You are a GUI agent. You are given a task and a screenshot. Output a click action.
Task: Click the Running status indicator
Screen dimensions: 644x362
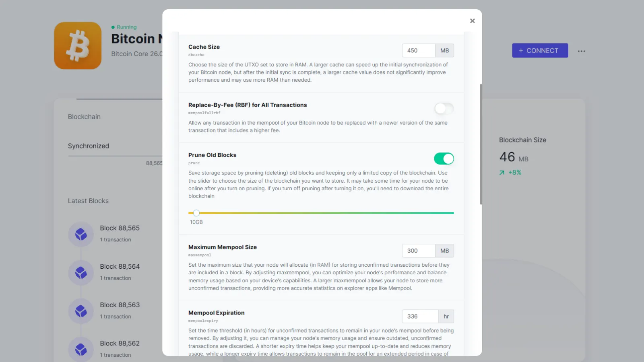[124, 27]
